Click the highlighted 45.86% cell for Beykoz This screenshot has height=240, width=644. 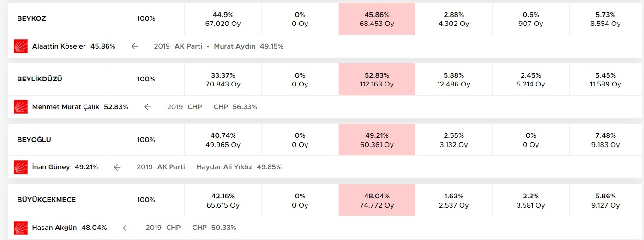point(377,19)
